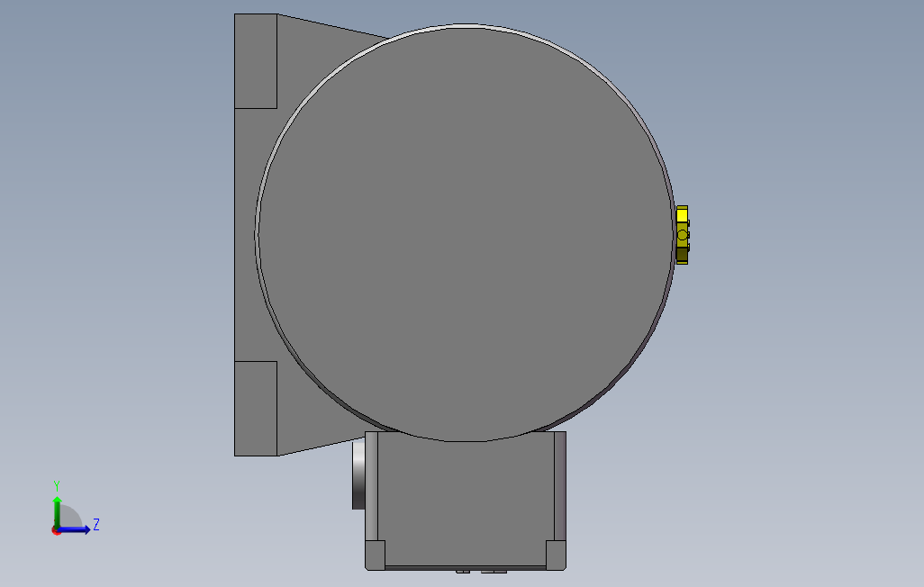Select the large circular face of the model
This screenshot has width=924, height=587.
[466, 233]
